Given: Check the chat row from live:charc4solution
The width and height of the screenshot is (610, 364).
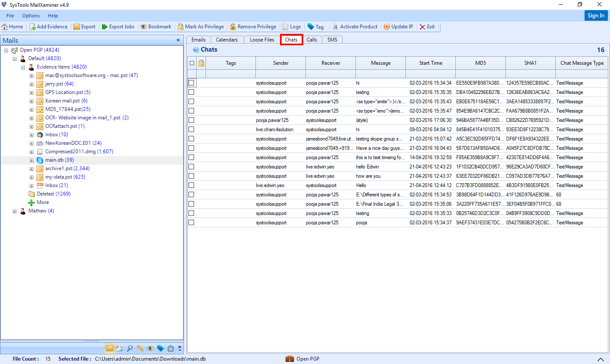Looking at the screenshot, I should [191, 130].
